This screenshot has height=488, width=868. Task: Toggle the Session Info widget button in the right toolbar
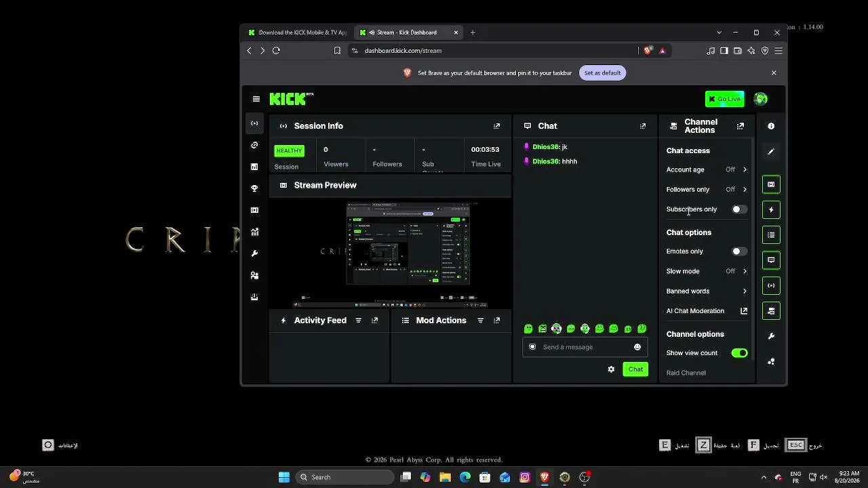click(771, 285)
